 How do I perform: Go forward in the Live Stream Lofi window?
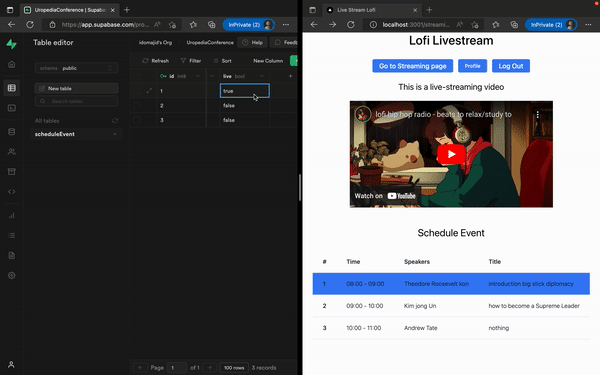tap(333, 25)
